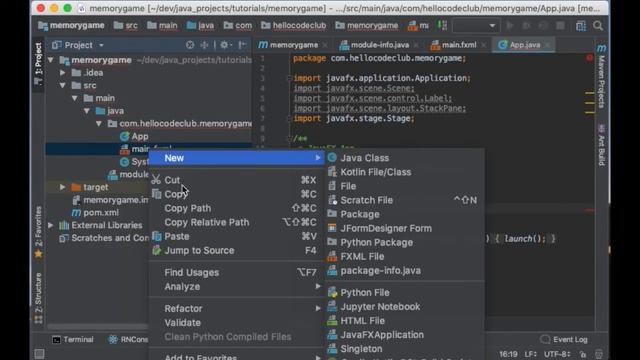Switch to main.fxml tab

(x=458, y=45)
